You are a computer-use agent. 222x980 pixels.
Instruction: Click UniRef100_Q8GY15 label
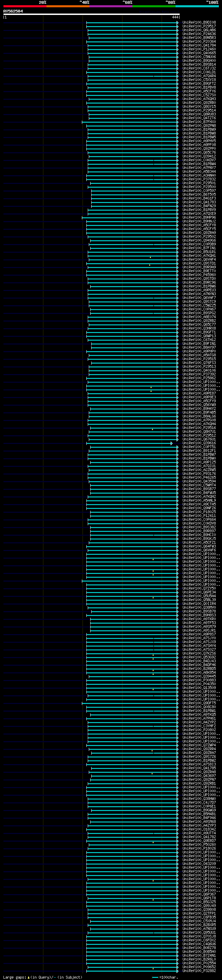[199, 106]
